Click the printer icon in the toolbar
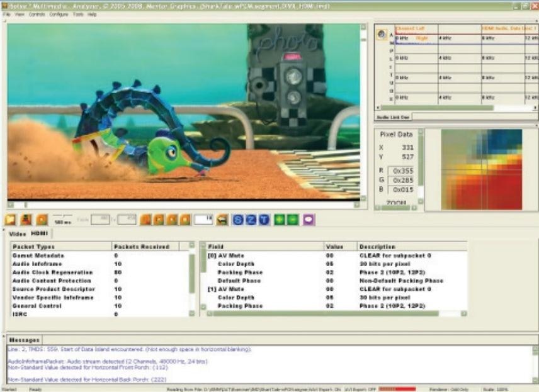This screenshot has height=392, width=539. pos(222,220)
